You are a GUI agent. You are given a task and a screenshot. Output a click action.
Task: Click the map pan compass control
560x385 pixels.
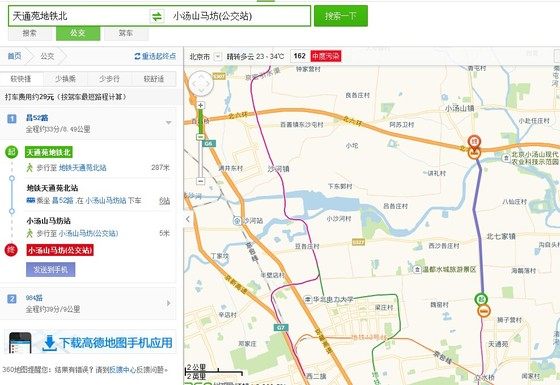201,84
